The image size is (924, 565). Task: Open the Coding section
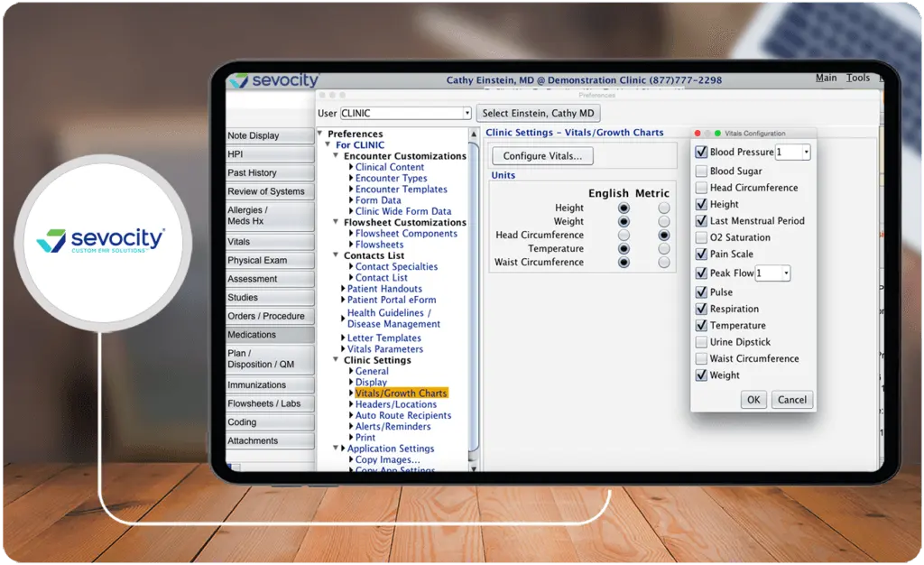(270, 422)
